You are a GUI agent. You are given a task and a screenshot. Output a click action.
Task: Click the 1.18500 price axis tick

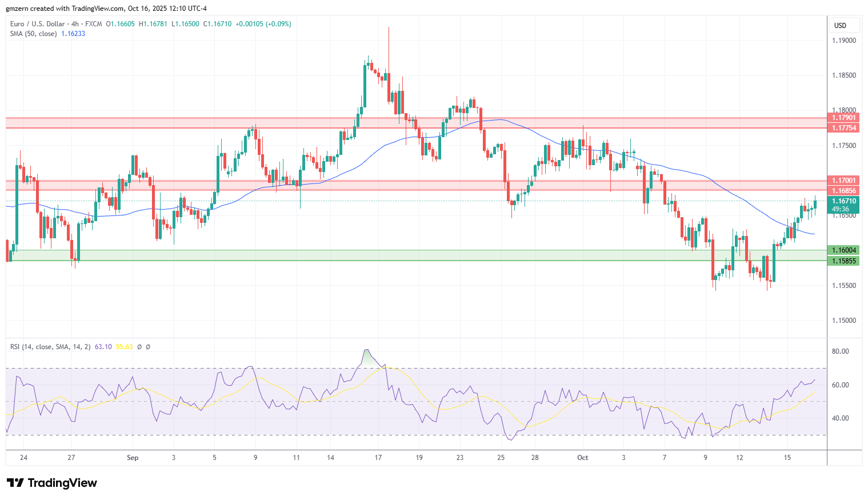coord(844,75)
